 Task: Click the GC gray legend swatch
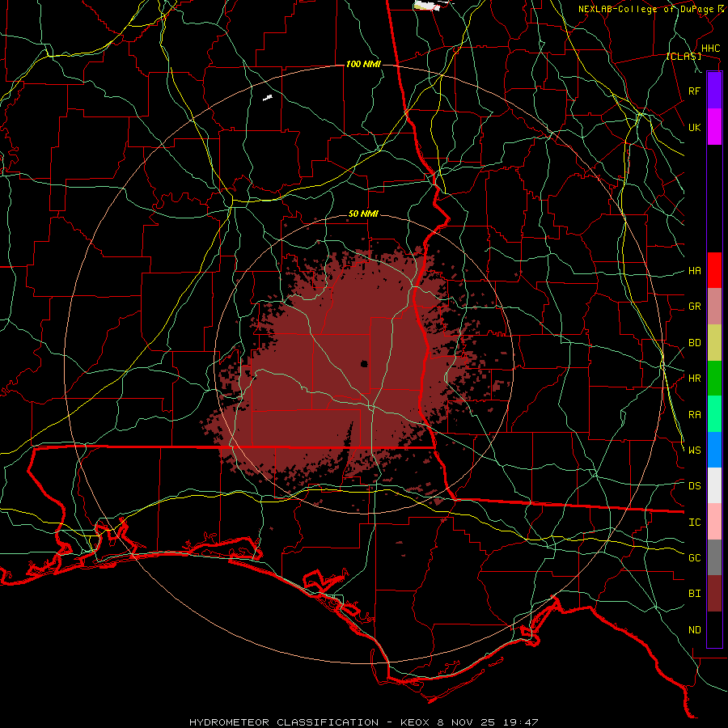[x=714, y=557]
